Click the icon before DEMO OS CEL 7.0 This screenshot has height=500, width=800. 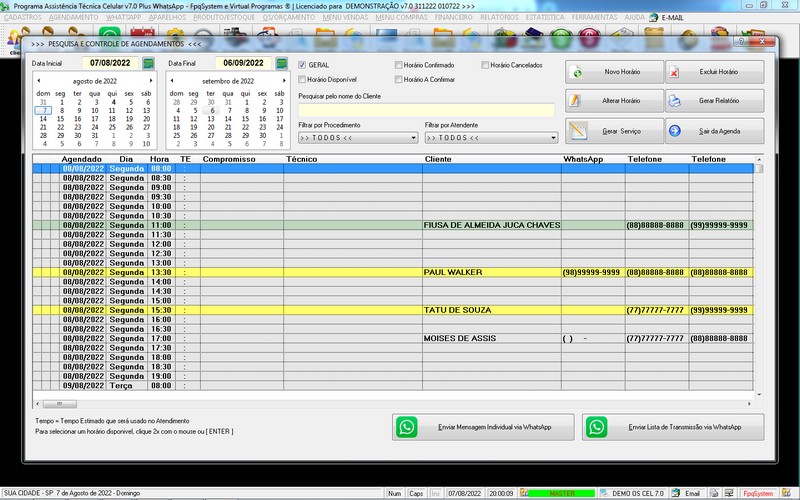(x=604, y=493)
